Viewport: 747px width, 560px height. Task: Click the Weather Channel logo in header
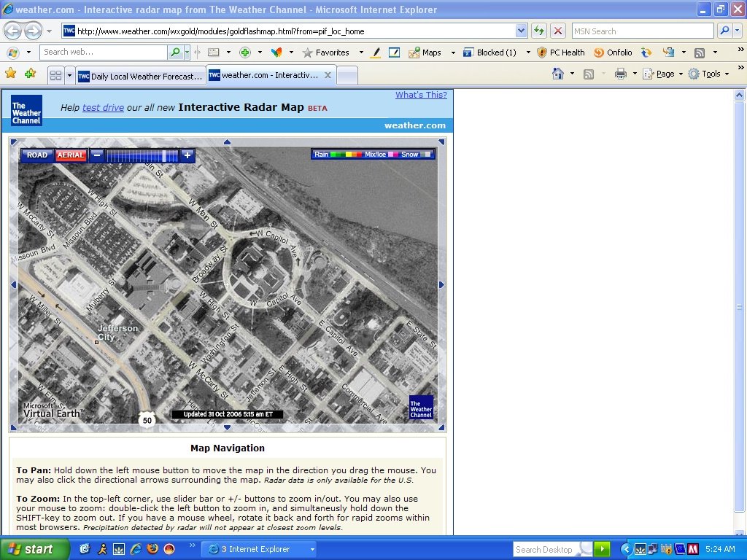tap(27, 111)
